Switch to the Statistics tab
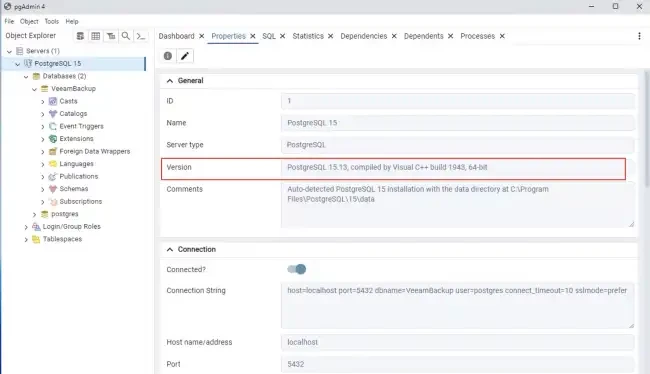This screenshot has height=374, width=650. coord(308,36)
